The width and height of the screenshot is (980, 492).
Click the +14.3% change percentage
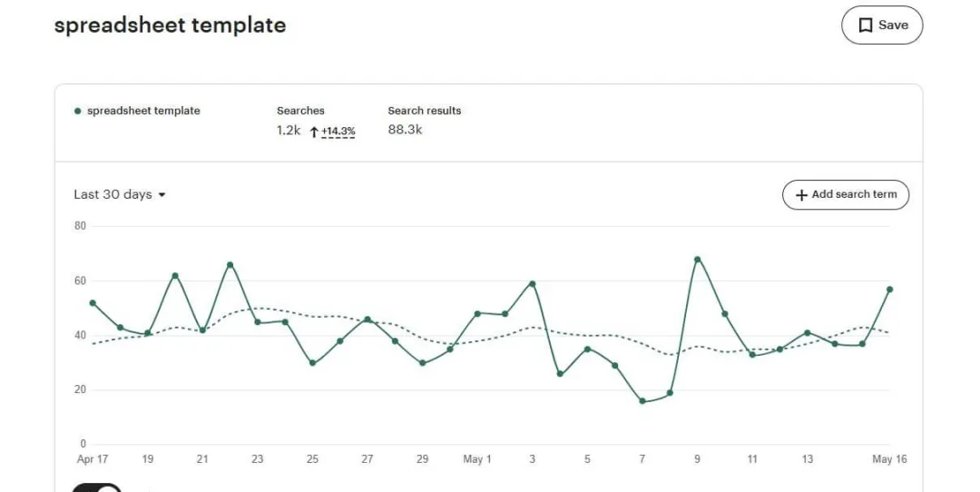click(338, 132)
